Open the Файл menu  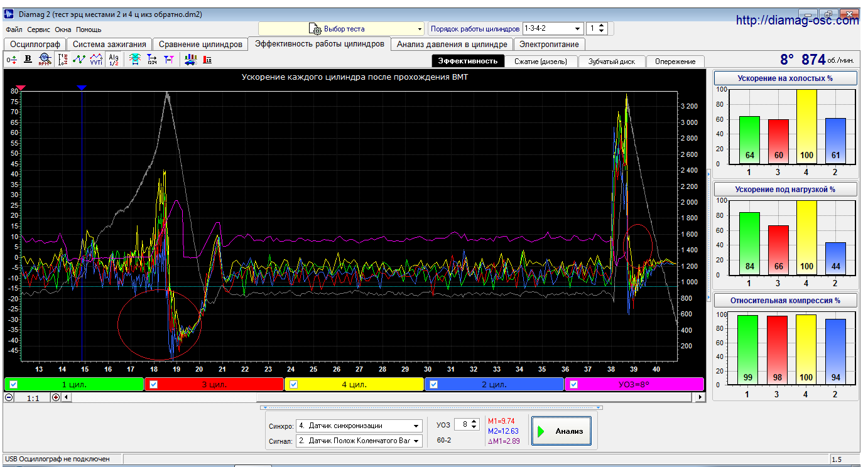pyautogui.click(x=14, y=30)
